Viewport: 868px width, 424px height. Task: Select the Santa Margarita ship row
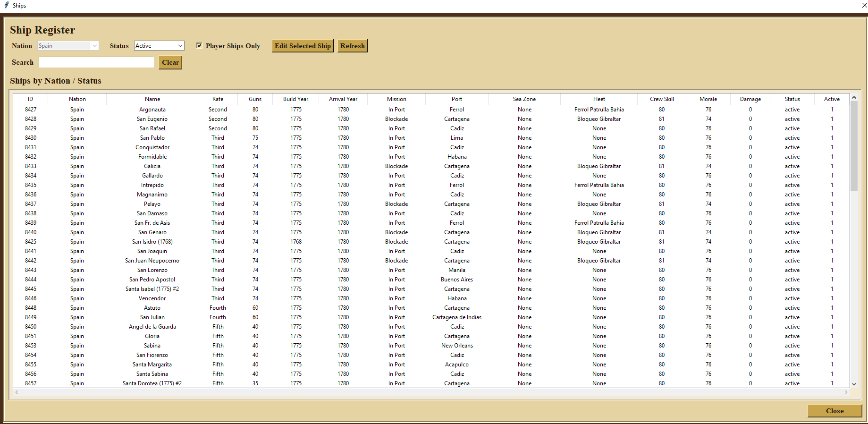pos(431,365)
